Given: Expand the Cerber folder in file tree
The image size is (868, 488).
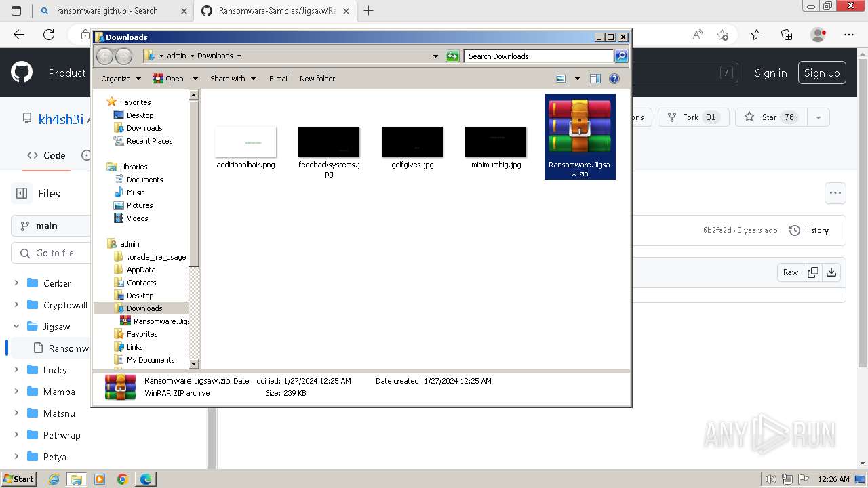Looking at the screenshot, I should point(16,283).
